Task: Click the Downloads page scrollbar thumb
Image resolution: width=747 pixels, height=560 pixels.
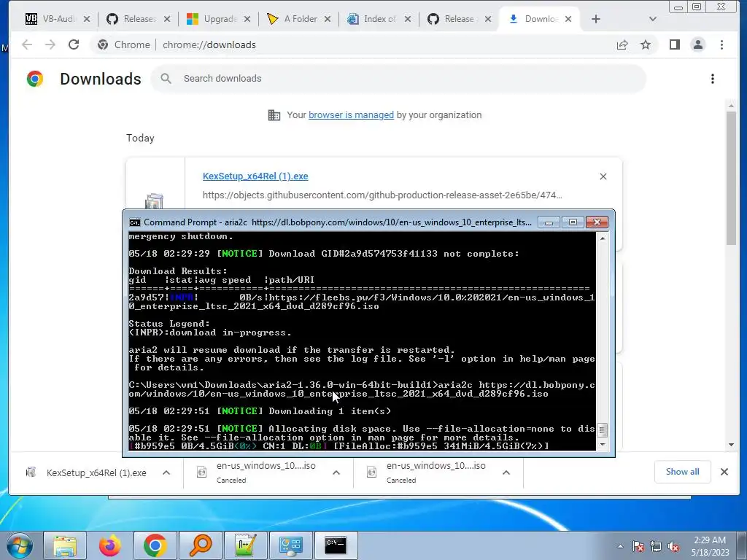Action: (731, 179)
